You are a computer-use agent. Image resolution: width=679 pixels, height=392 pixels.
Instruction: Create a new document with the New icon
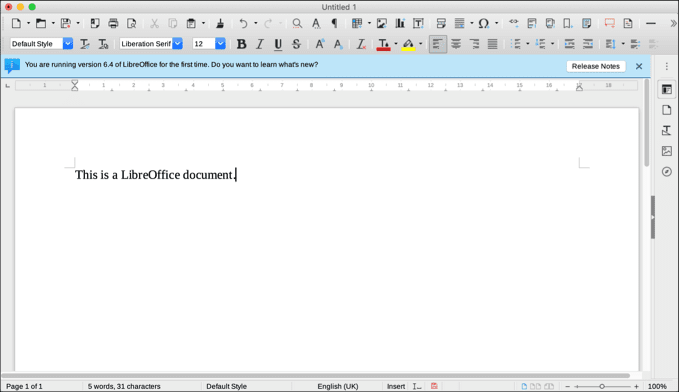pyautogui.click(x=16, y=23)
